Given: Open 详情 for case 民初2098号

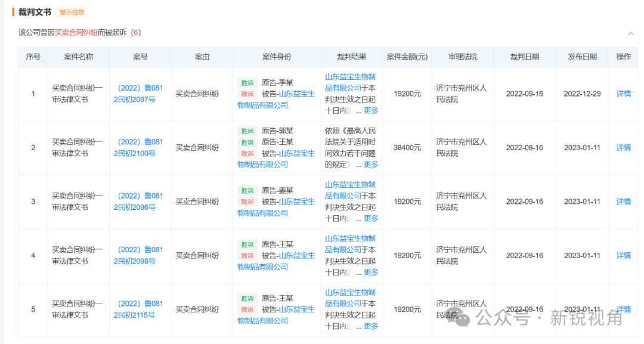Looking at the screenshot, I should [x=624, y=255].
